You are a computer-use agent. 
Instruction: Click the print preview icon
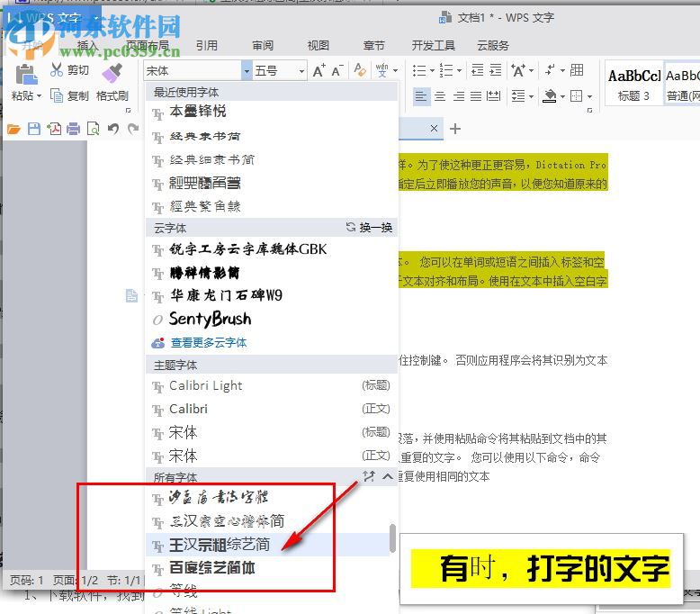pyautogui.click(x=94, y=129)
